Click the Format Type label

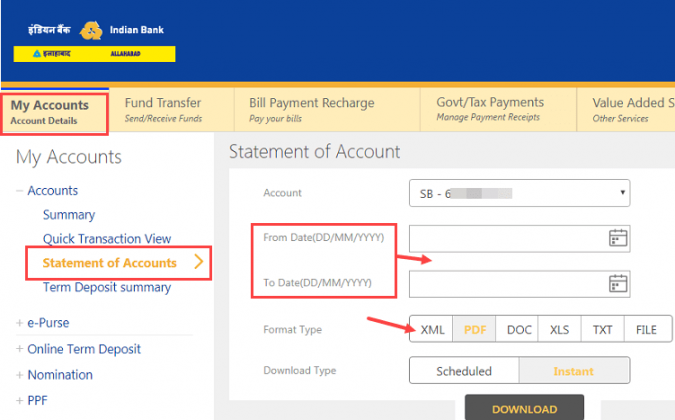292,330
